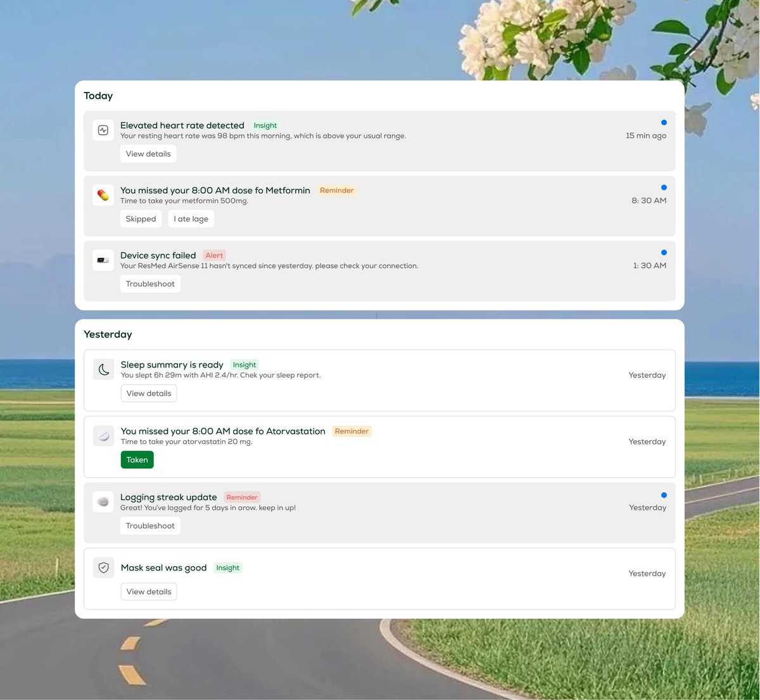Screen dimensions: 760x700
Task: Click Yesterday timestamp on Atorvastatin row
Action: [x=647, y=442]
